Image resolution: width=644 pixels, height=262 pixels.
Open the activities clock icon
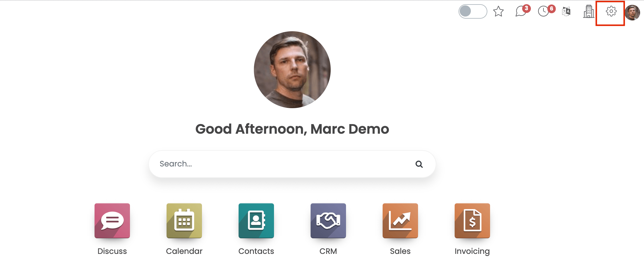tap(543, 11)
